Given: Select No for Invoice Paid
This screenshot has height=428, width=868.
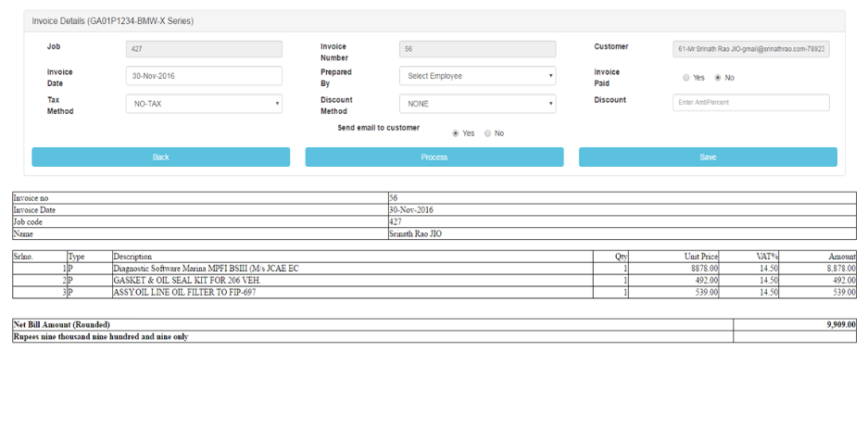Looking at the screenshot, I should 717,78.
